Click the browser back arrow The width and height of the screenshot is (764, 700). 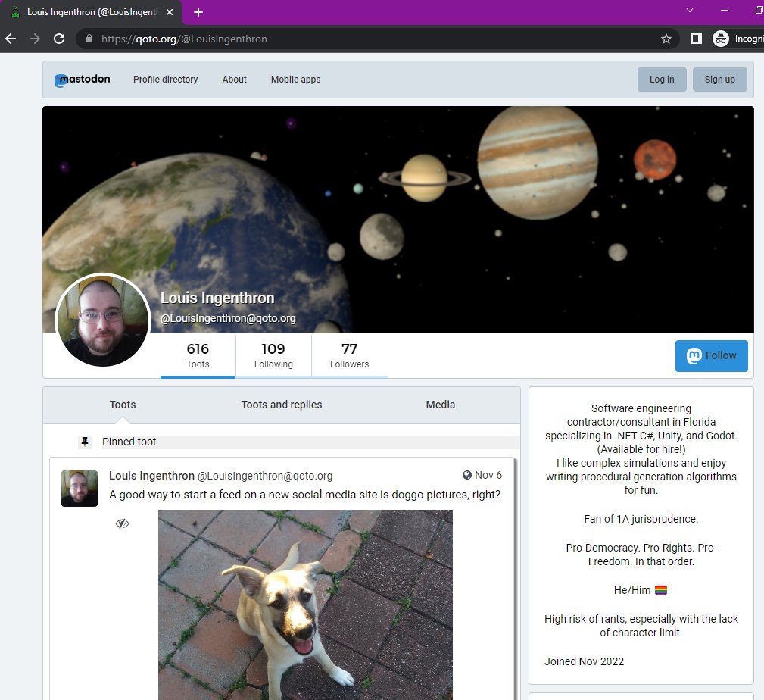pyautogui.click(x=11, y=38)
